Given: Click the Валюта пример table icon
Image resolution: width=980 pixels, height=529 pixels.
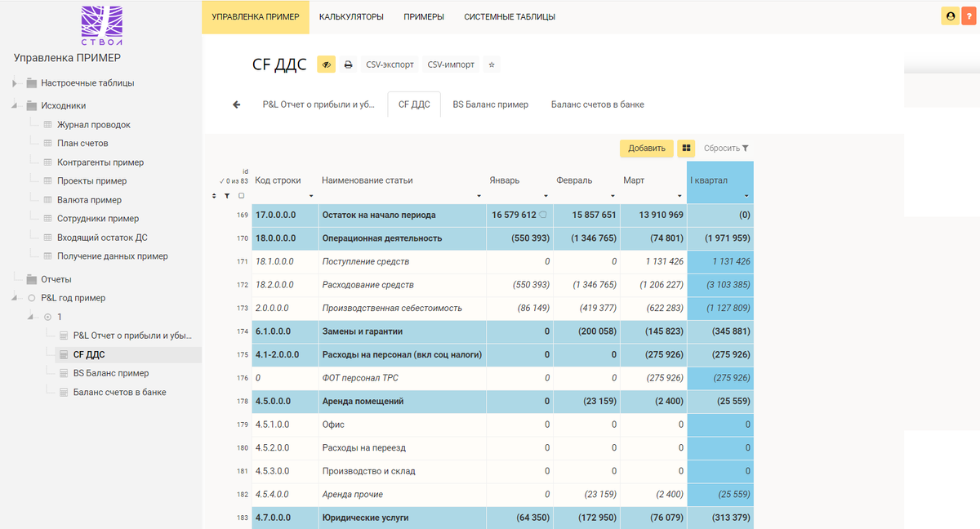Looking at the screenshot, I should pos(47,200).
